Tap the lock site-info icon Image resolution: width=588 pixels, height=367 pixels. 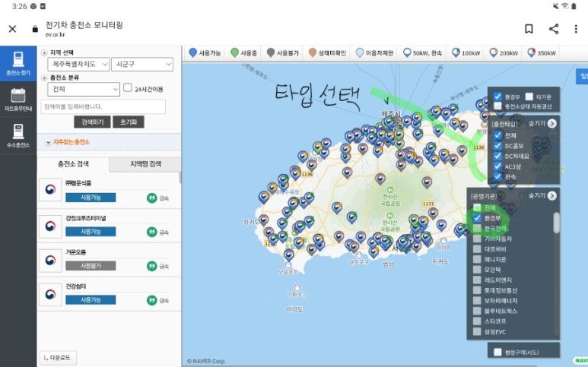35,29
